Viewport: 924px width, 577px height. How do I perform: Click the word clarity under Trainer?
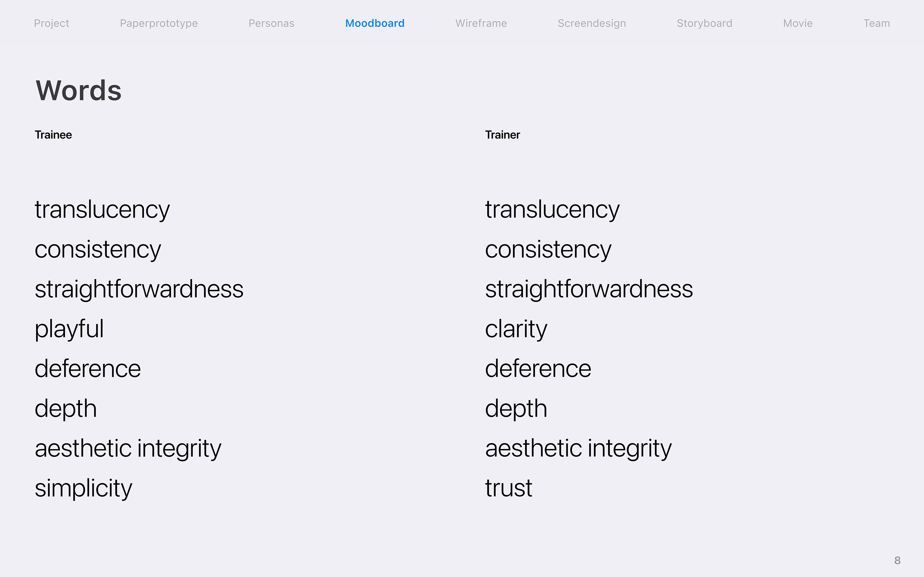coord(516,329)
